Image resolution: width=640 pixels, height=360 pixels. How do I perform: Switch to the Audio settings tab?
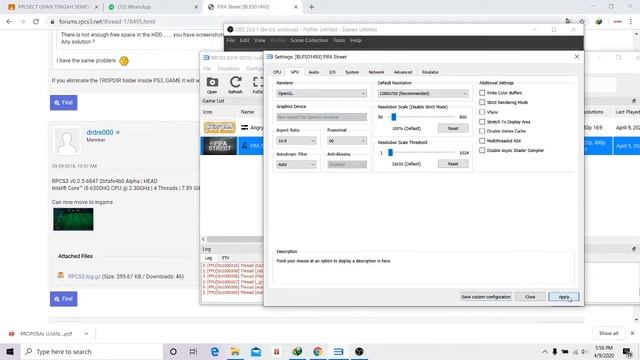pyautogui.click(x=313, y=72)
